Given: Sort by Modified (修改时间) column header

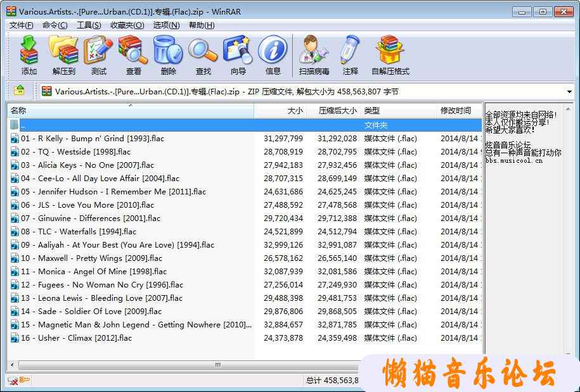Looking at the screenshot, I should coord(459,110).
